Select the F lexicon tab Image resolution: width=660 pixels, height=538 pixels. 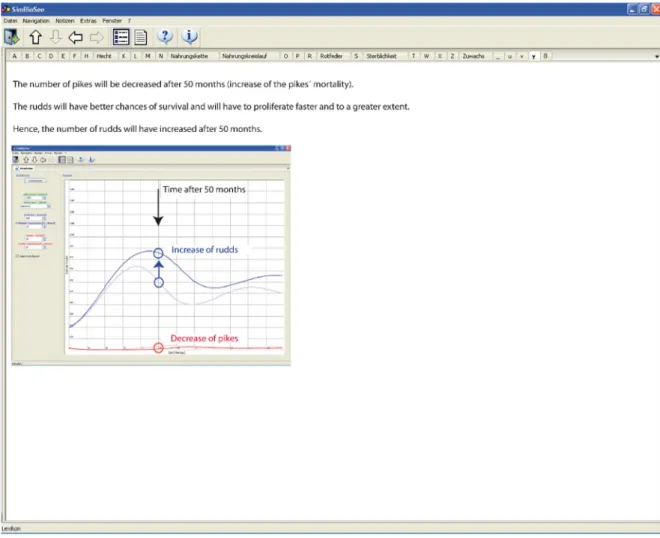(75, 56)
